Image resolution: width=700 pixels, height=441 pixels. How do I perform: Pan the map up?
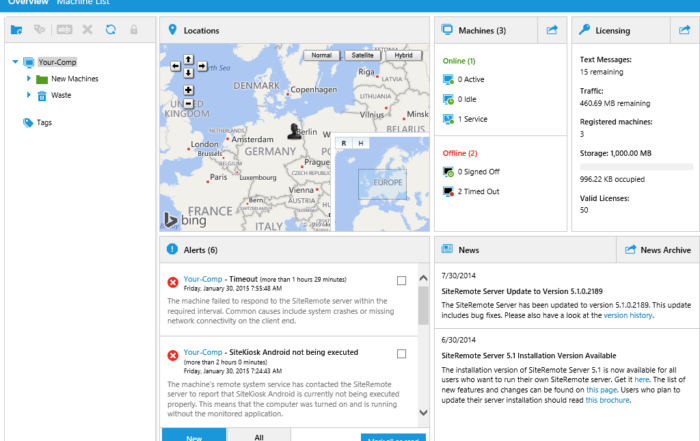pyautogui.click(x=188, y=59)
